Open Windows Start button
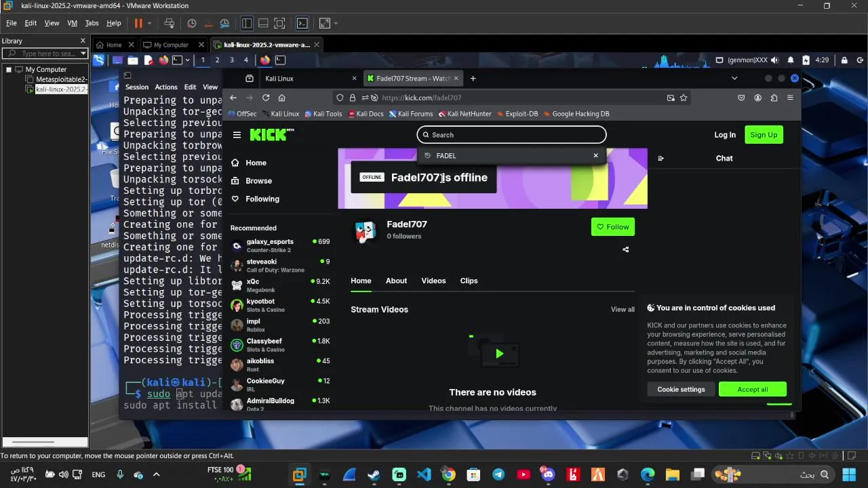This screenshot has width=868, height=488. pos(849,474)
